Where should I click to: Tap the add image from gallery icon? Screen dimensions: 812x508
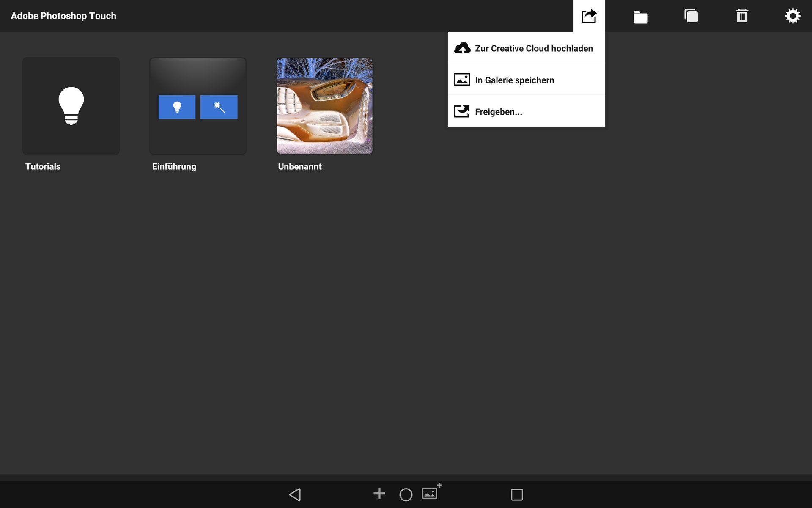pos(431,492)
